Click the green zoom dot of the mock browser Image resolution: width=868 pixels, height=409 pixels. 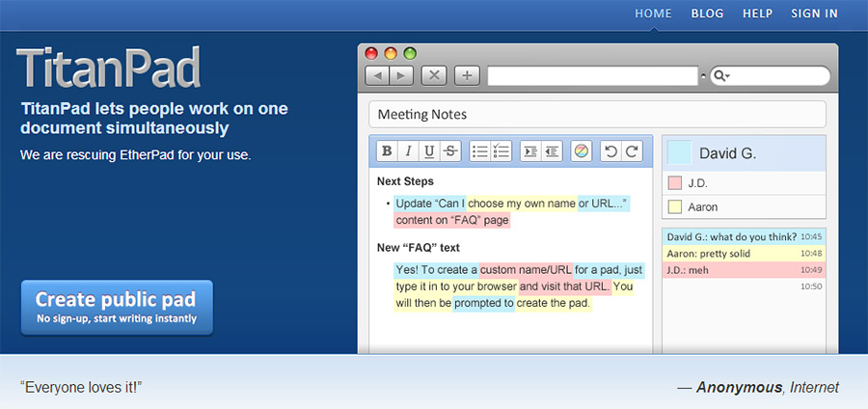(410, 53)
